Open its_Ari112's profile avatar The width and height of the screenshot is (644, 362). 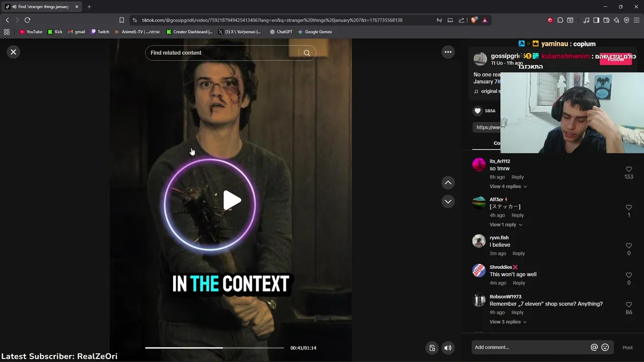pos(479,164)
